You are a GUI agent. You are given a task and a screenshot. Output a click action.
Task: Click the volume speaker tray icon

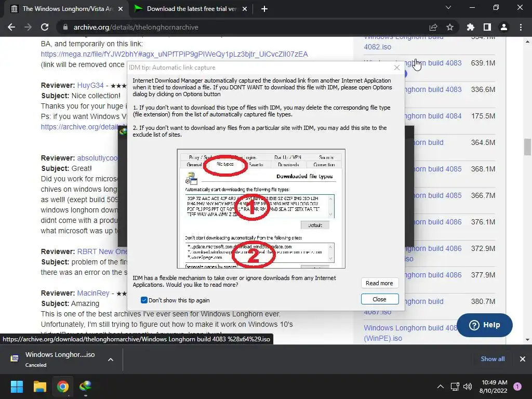click(x=468, y=387)
